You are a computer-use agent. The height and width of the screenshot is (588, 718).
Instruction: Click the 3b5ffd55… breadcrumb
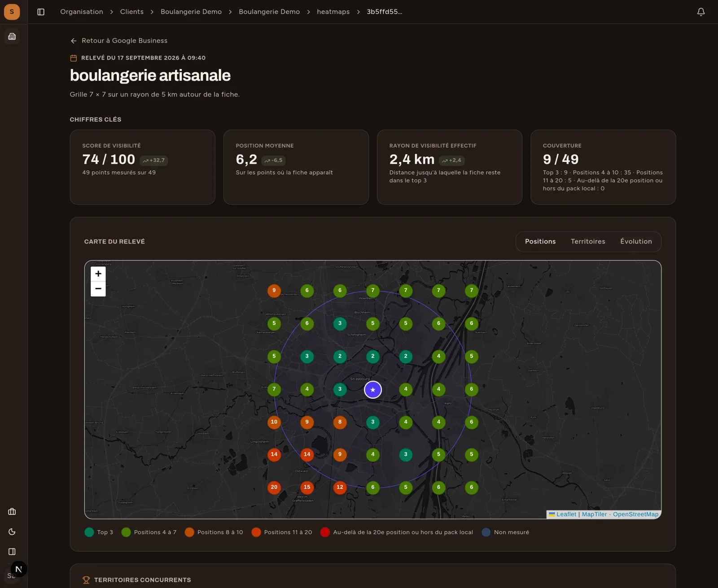(385, 12)
